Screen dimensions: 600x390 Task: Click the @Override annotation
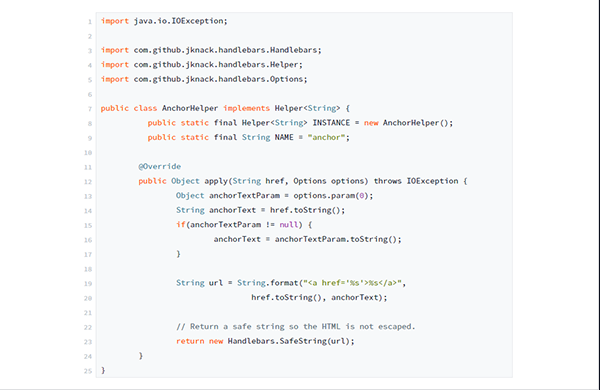coord(160,166)
